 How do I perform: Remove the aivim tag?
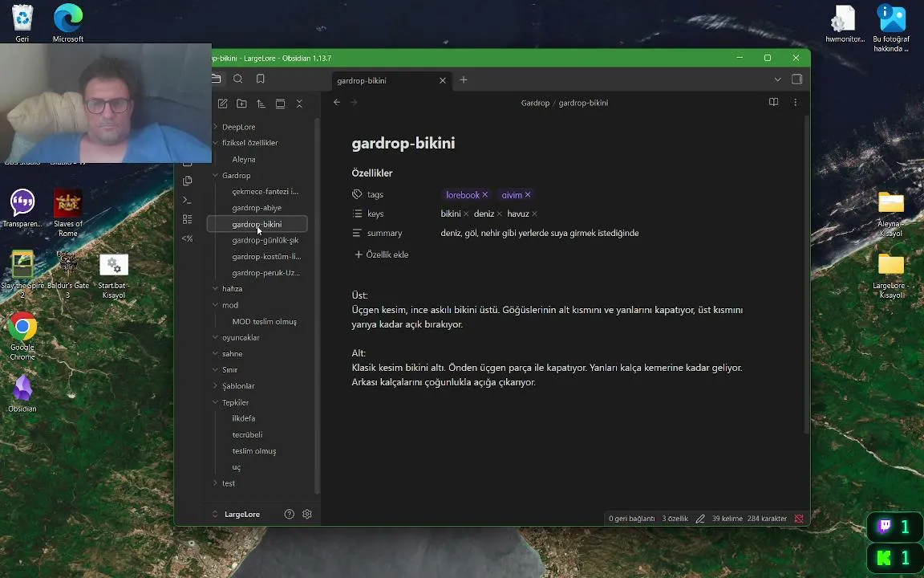tap(528, 194)
